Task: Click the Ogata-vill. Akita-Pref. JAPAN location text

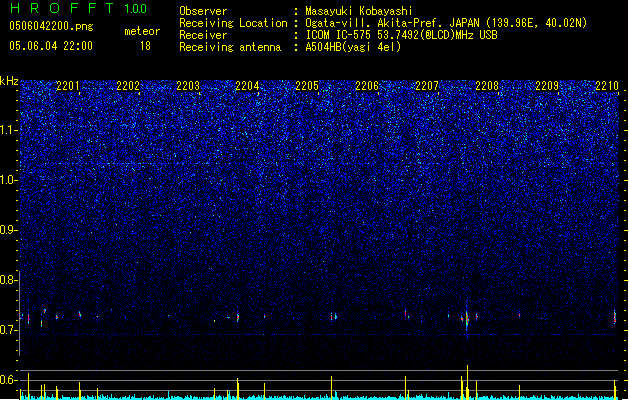Action: 446,23
